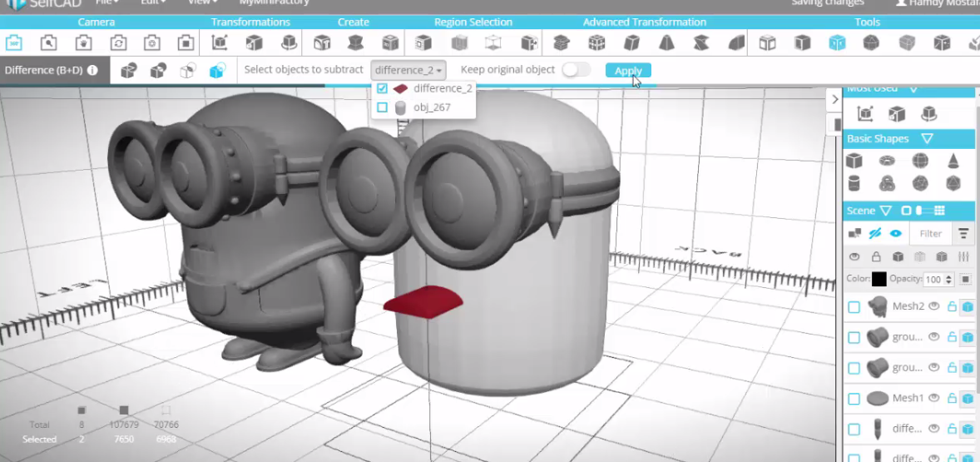Screen dimensions: 980x462
Task: Click the Mesh2 thumbnail in Scene list
Action: (878, 306)
